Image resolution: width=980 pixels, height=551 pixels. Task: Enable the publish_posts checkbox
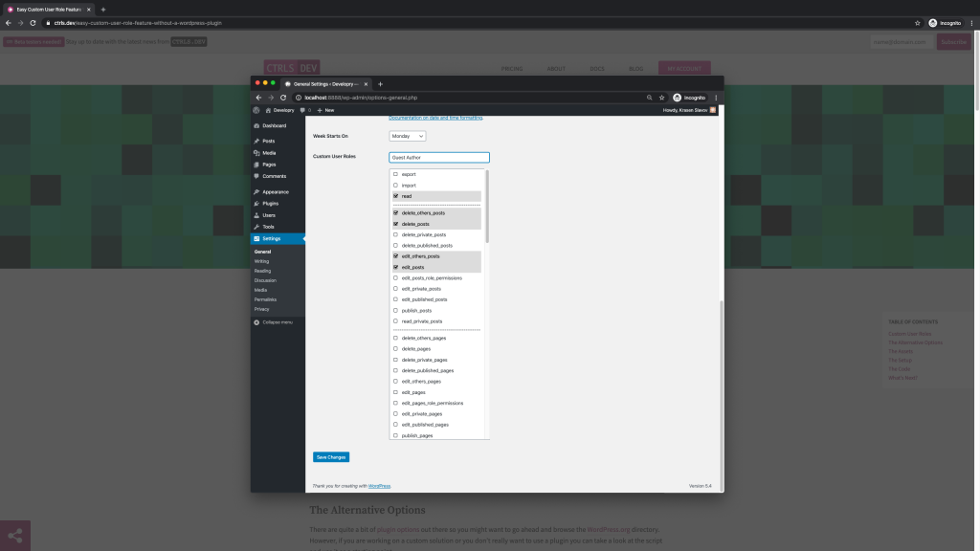(x=395, y=310)
